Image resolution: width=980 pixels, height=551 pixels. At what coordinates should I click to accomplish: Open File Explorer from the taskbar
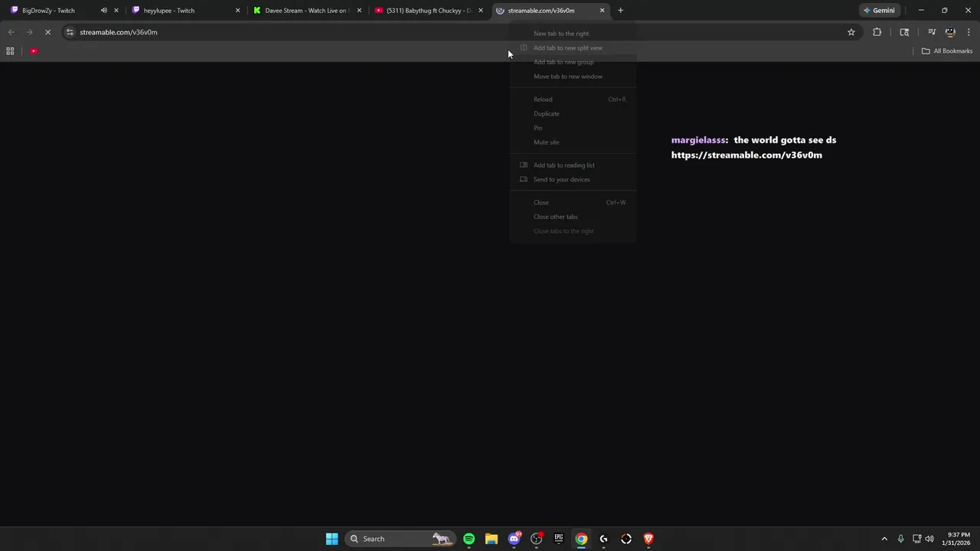492,539
